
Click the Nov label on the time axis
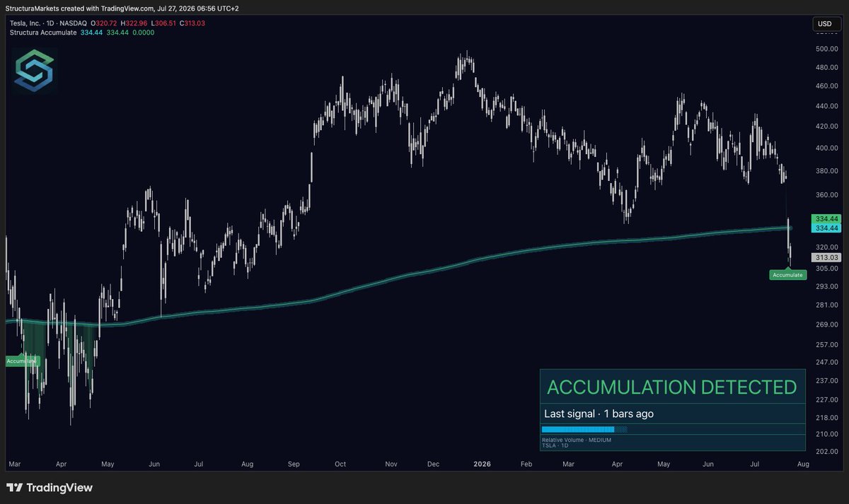click(391, 464)
